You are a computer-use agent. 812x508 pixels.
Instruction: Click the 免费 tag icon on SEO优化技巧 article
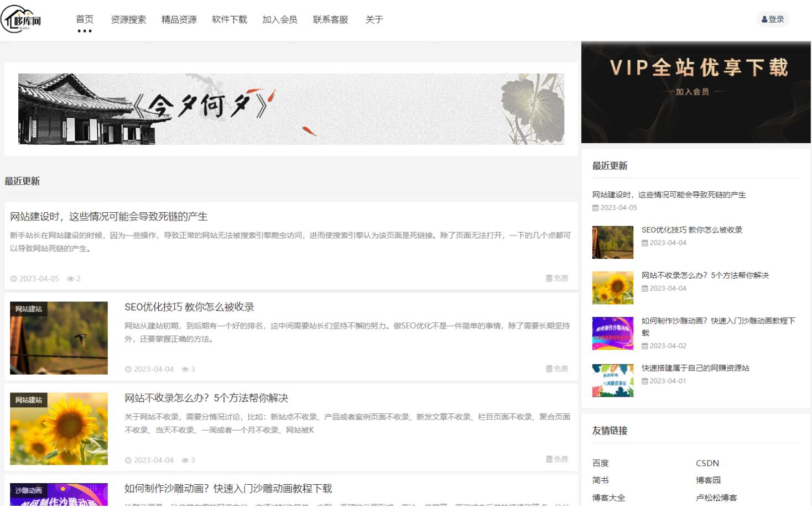click(548, 369)
